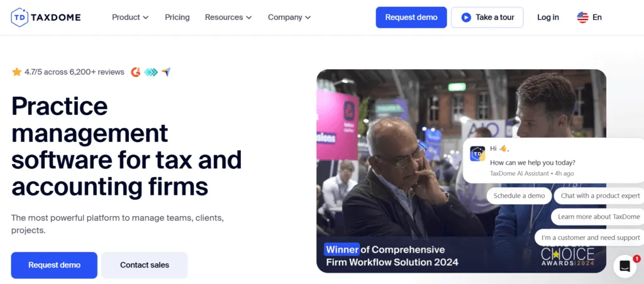
Task: Click the TaxDome AI Assistant avatar icon
Action: 477,153
